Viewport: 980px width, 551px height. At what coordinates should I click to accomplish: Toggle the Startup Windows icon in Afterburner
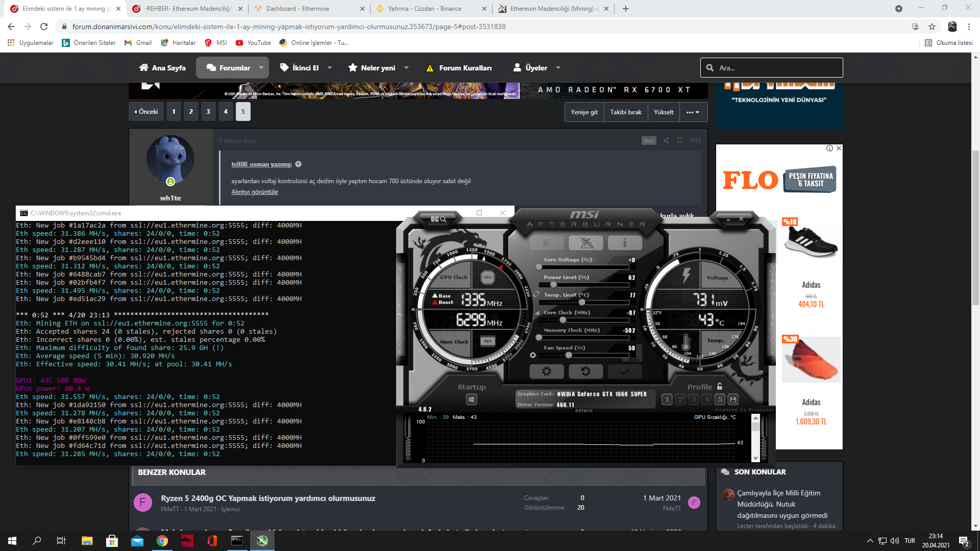472,399
